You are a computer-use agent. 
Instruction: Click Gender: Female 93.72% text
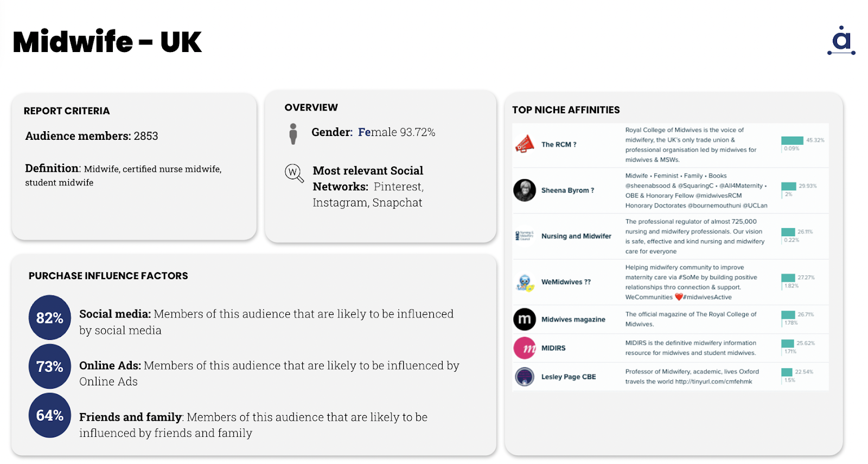click(373, 132)
